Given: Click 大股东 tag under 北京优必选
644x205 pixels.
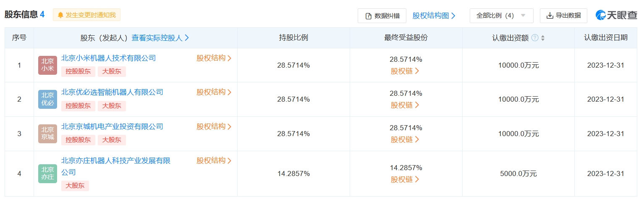Looking at the screenshot, I should pos(112,106).
